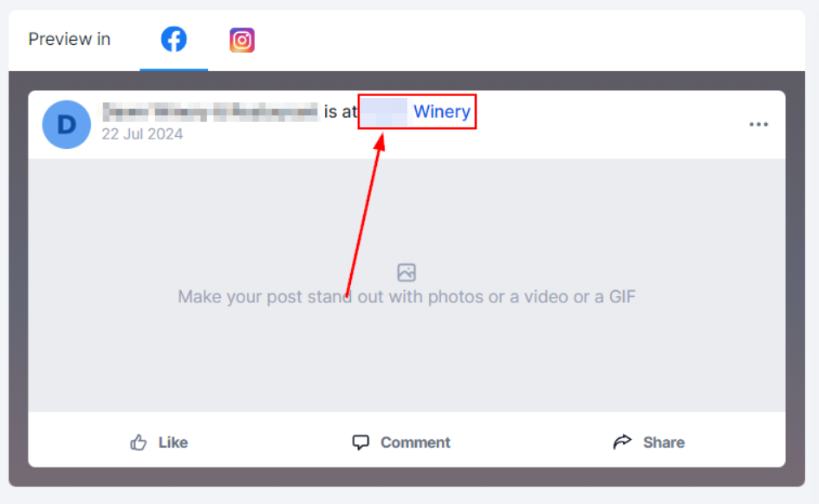Open the three-dot post options menu

coord(758,124)
